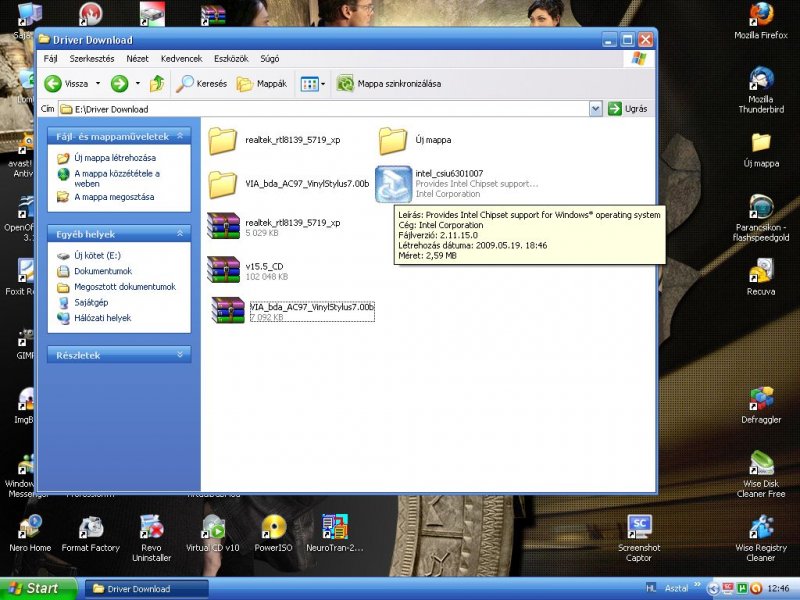This screenshot has height=600, width=800.
Task: Open Forward history dropdown arrow
Action: [138, 84]
